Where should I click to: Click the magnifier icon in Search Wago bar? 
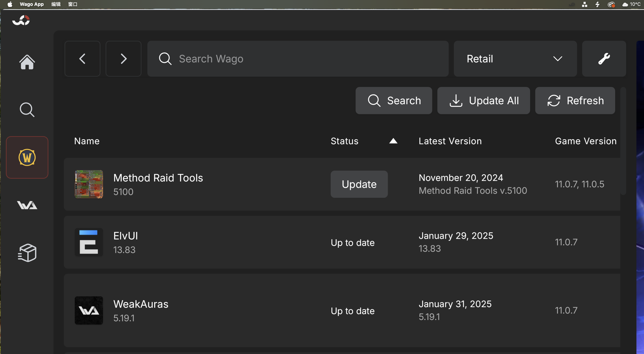point(165,59)
